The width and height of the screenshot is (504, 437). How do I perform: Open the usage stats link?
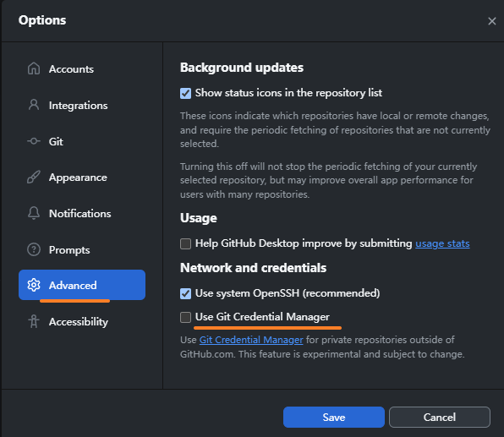click(x=442, y=243)
